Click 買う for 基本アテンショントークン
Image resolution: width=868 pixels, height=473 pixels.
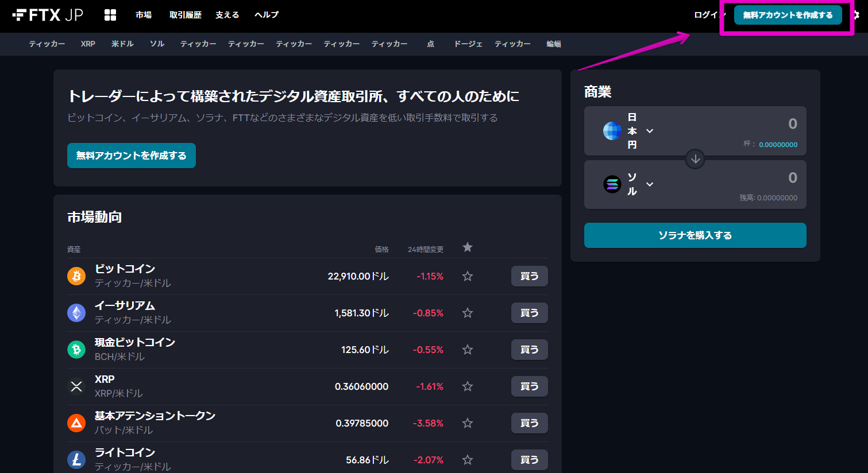click(530, 423)
